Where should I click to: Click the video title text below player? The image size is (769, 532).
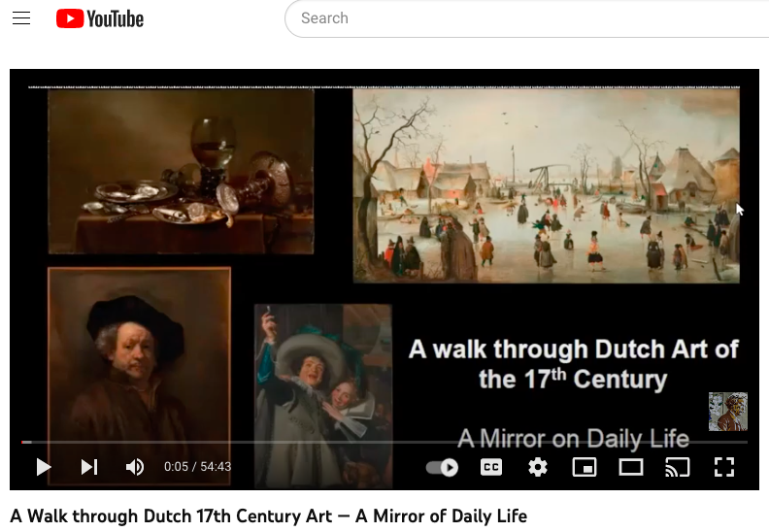[268, 516]
